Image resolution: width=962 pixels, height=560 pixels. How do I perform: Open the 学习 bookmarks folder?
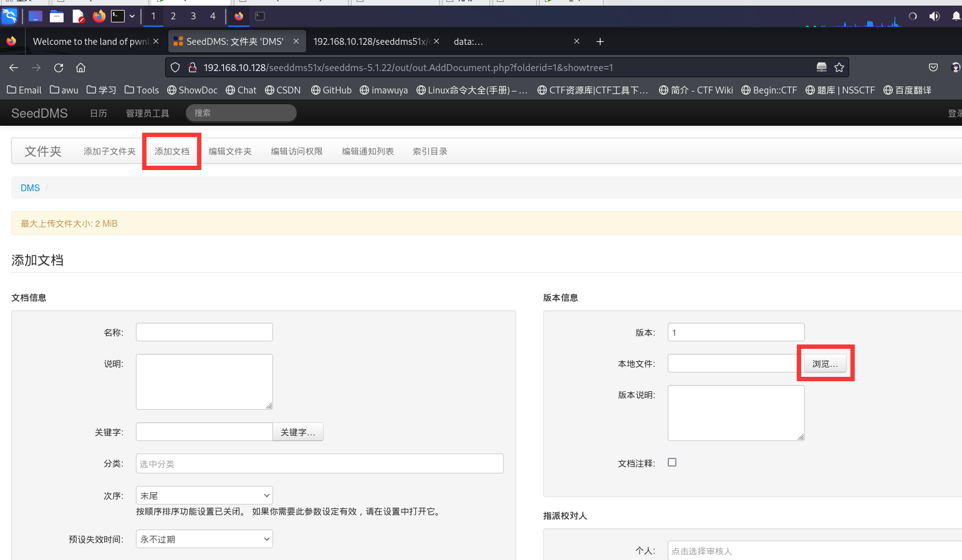[102, 90]
